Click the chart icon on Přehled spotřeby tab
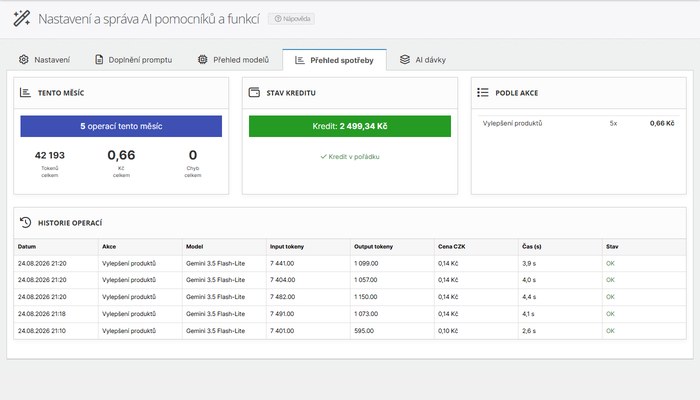Screen dimensions: 700x400 tap(300, 60)
